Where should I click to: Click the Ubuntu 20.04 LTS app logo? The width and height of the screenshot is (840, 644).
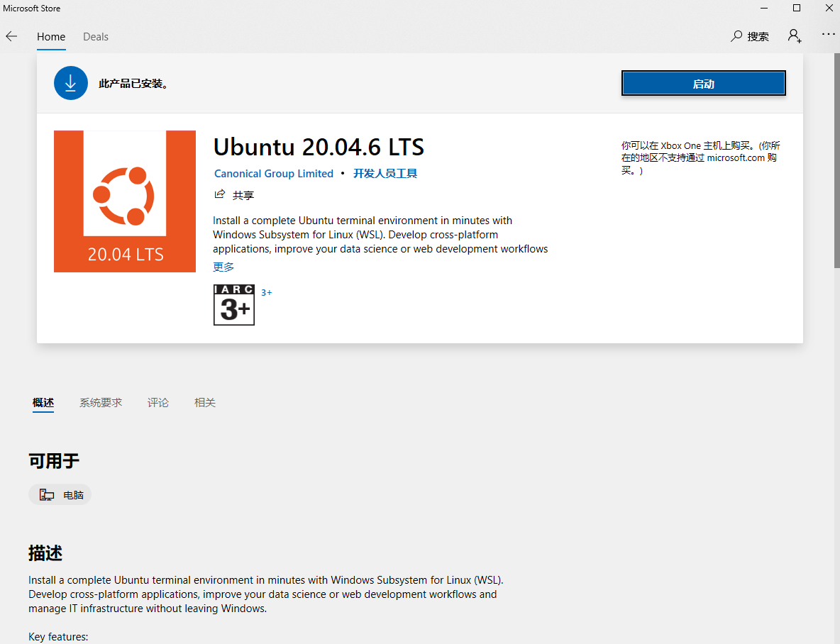point(125,201)
